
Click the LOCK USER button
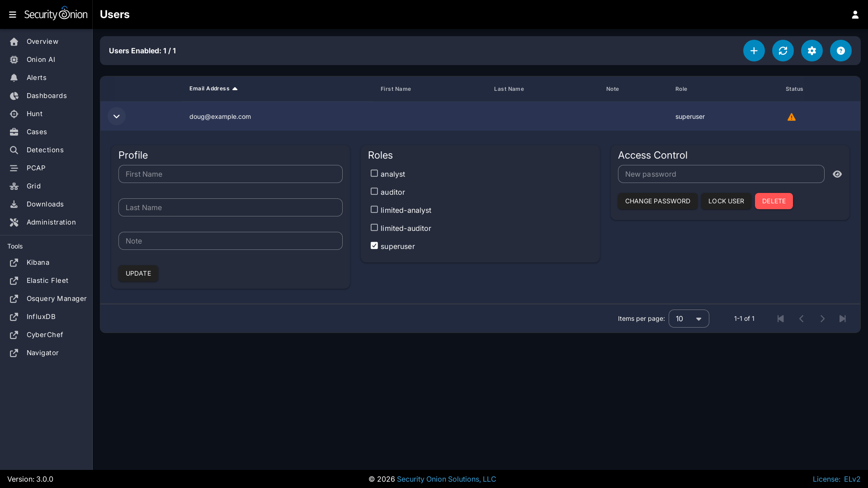coord(726,201)
